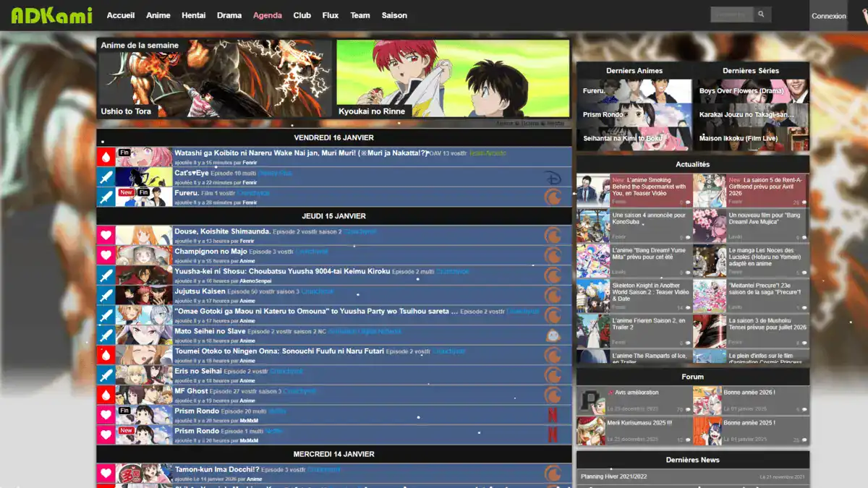Select the Agenda menu item
The width and height of the screenshot is (868, 488).
[268, 15]
